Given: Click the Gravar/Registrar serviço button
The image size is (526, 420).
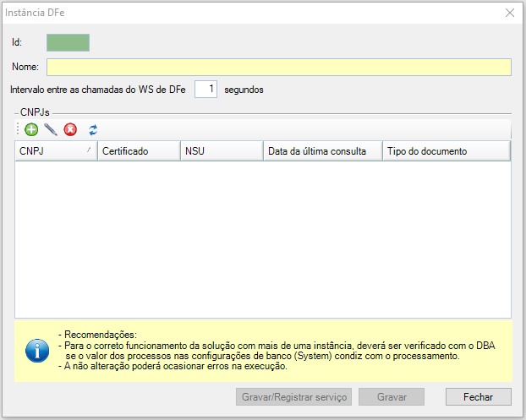Looking at the screenshot, I should [x=293, y=397].
